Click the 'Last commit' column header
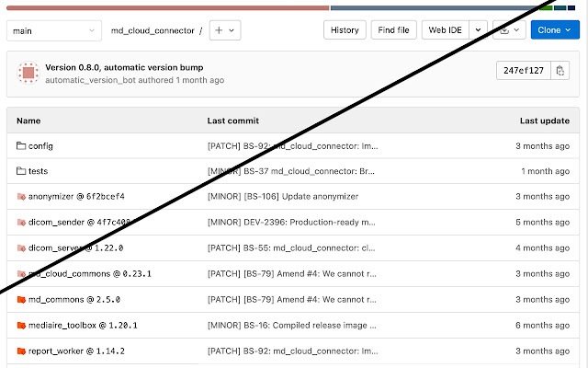 (x=232, y=121)
